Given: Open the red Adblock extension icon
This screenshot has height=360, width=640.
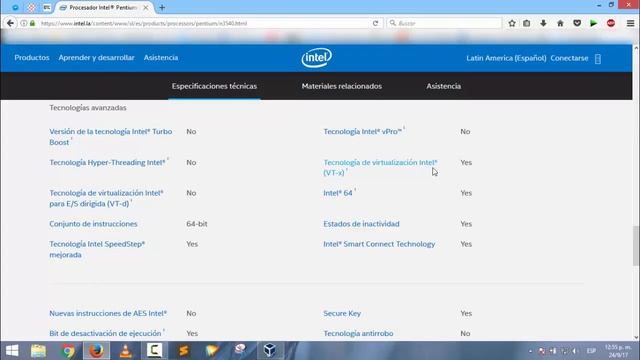Looking at the screenshot, I should [611, 23].
